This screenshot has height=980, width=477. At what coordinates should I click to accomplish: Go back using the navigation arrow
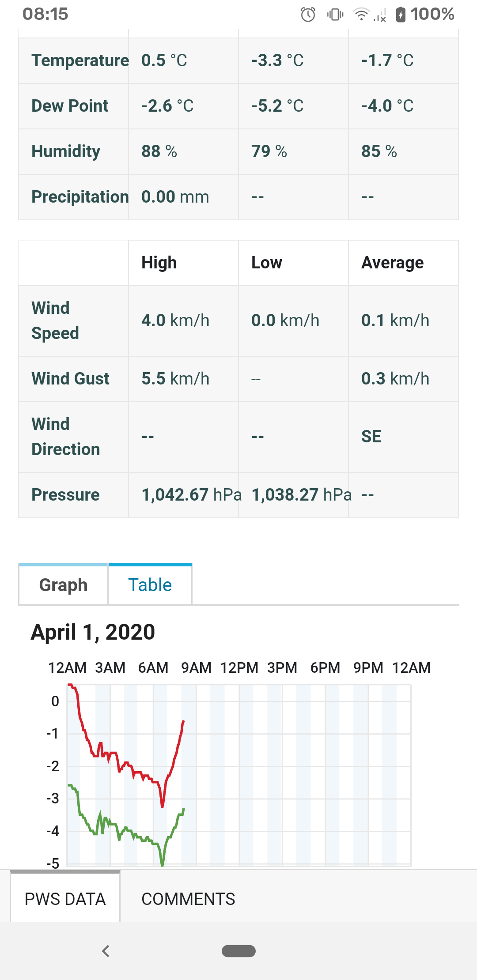(106, 951)
